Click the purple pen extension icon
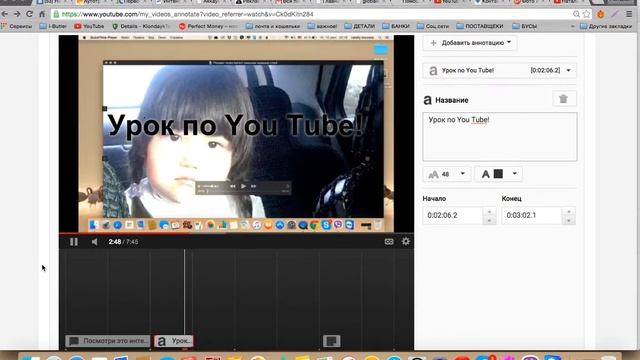Screen dimensions: 640x360 (615, 14)
